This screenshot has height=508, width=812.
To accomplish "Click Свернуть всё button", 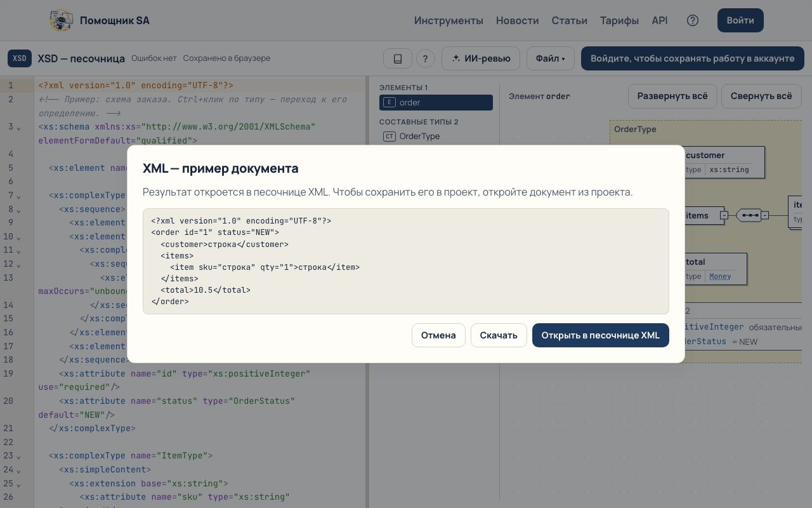I will tap(761, 97).
